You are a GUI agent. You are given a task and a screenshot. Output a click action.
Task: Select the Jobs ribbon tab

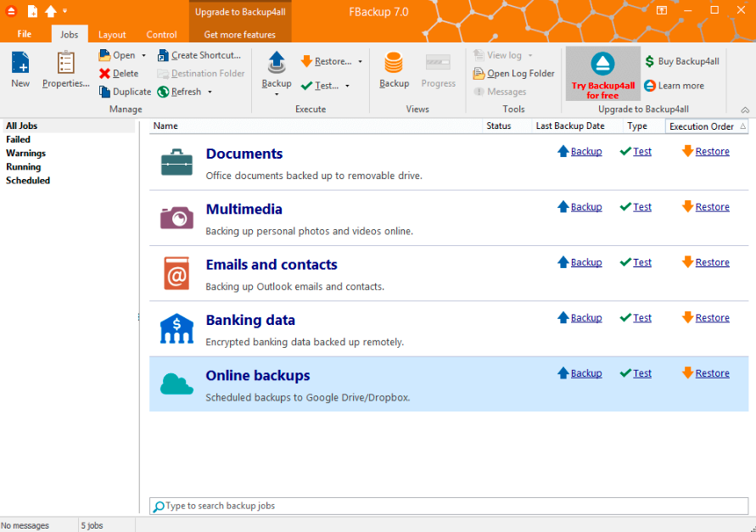[x=69, y=34]
